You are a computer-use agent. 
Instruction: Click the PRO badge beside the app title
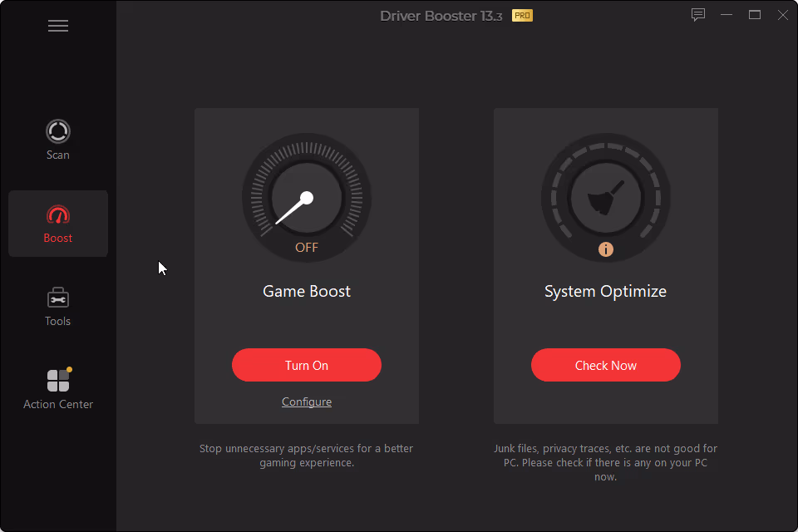[521, 15]
